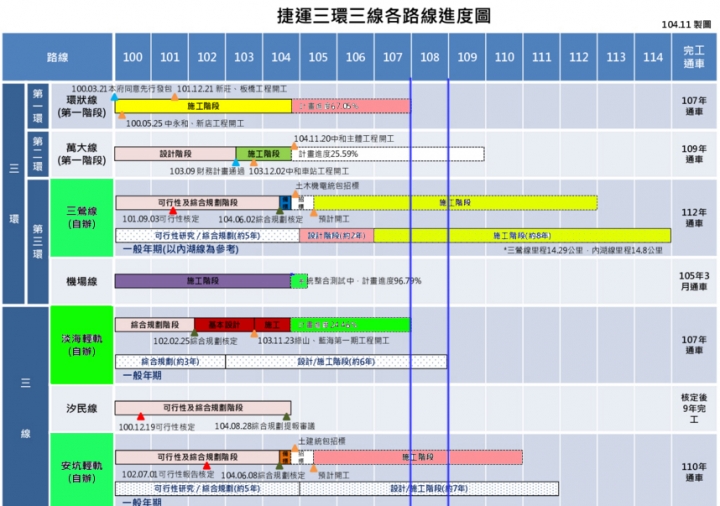720x506 pixels.
Task: Select the blue triangle at 103.09 財務計畫通過
Action: tap(236, 163)
